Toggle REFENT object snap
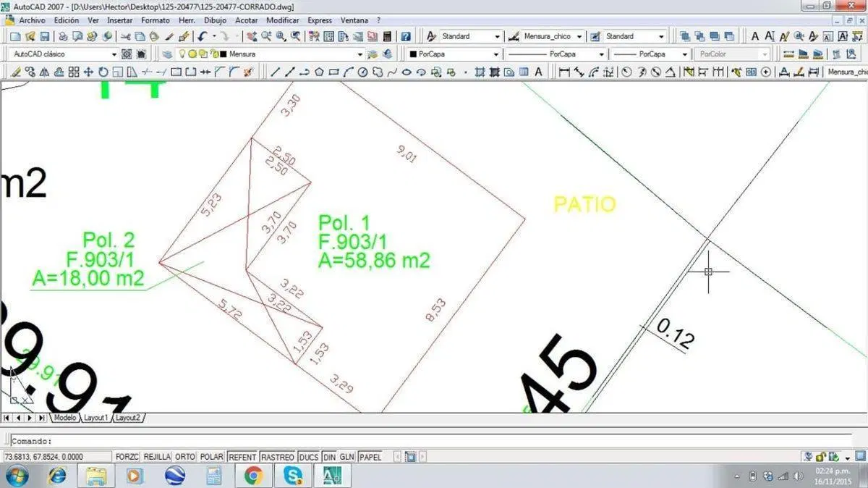The height and width of the screenshot is (488, 868). [242, 457]
